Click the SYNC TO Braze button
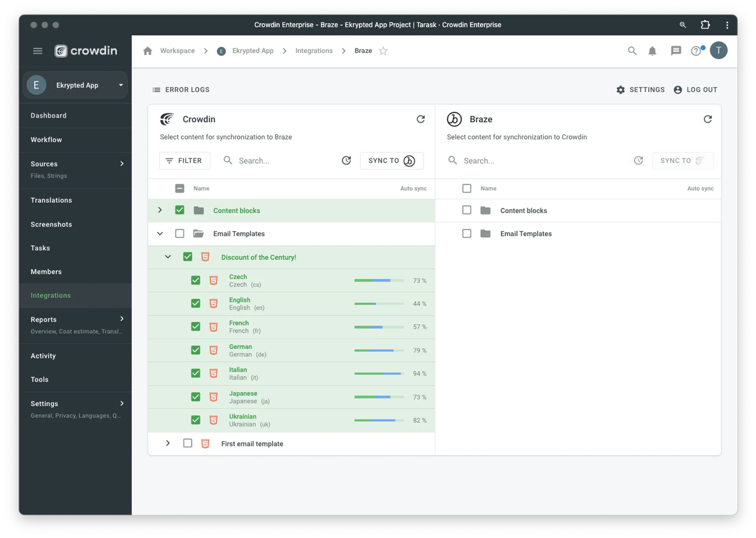 point(391,161)
